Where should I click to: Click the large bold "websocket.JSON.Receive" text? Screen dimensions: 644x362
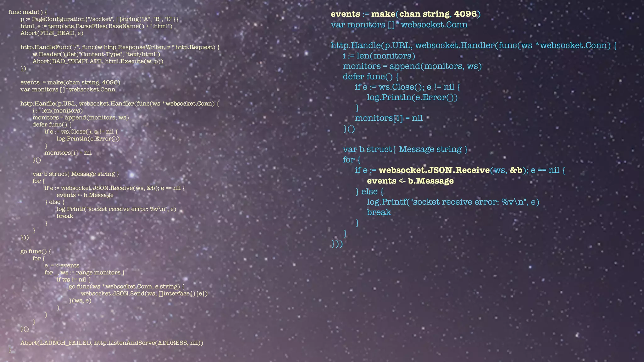click(434, 170)
